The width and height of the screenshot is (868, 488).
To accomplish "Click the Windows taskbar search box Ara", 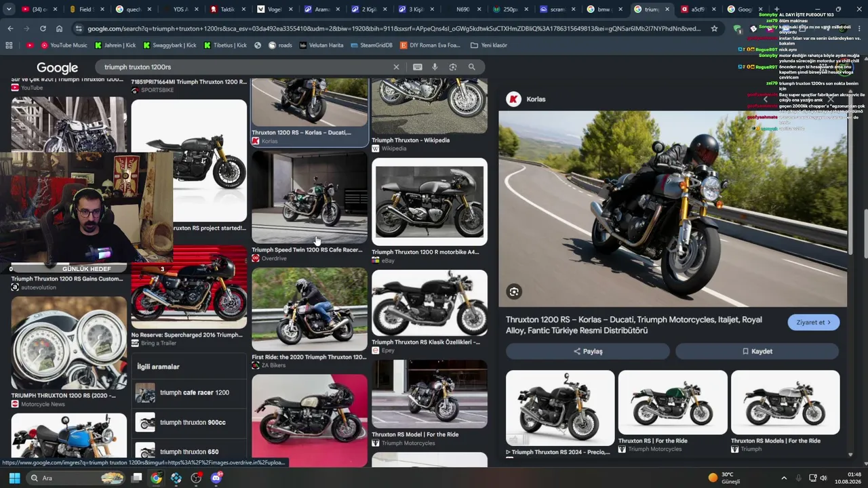I will pos(75,478).
